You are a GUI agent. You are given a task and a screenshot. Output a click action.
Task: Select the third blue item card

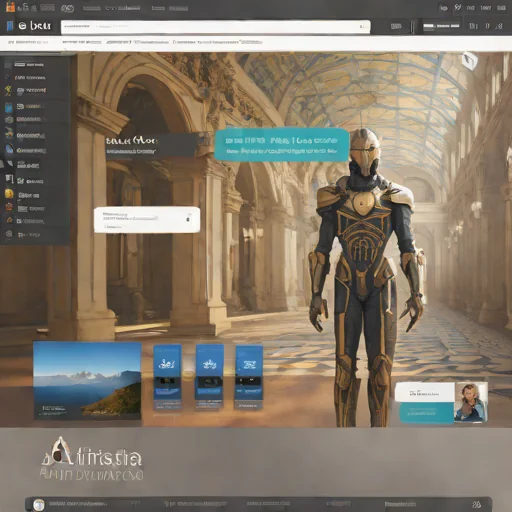[249, 377]
